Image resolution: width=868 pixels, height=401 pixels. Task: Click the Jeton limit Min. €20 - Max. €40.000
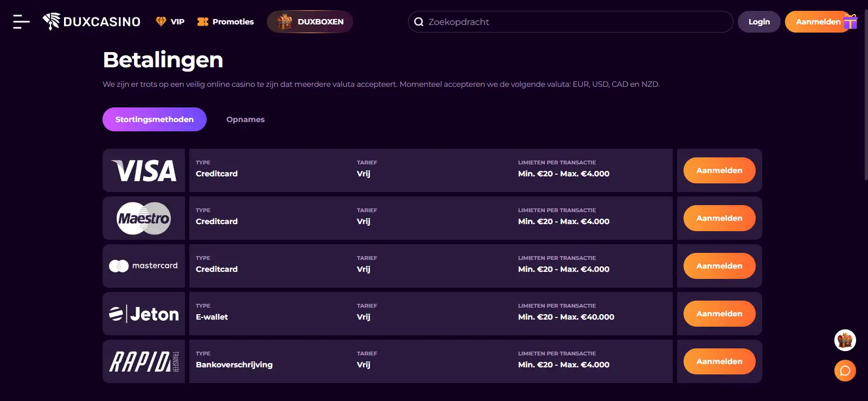coord(566,317)
